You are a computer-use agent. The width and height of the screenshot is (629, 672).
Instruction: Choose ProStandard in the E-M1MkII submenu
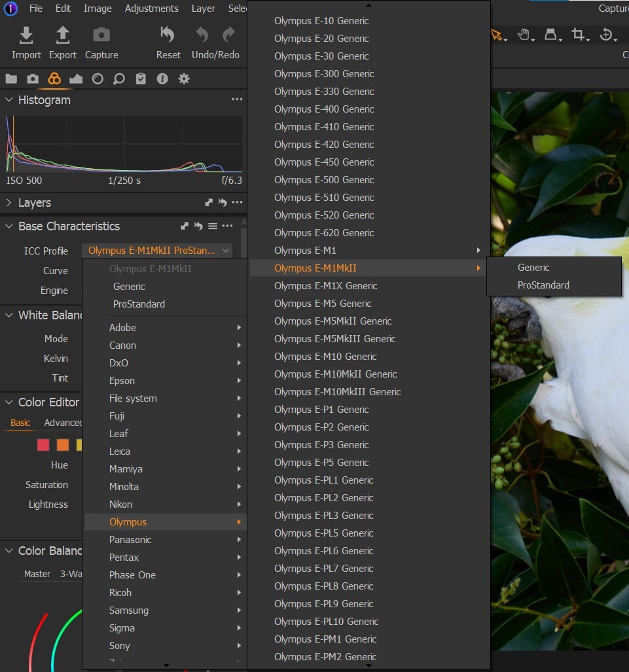[543, 285]
